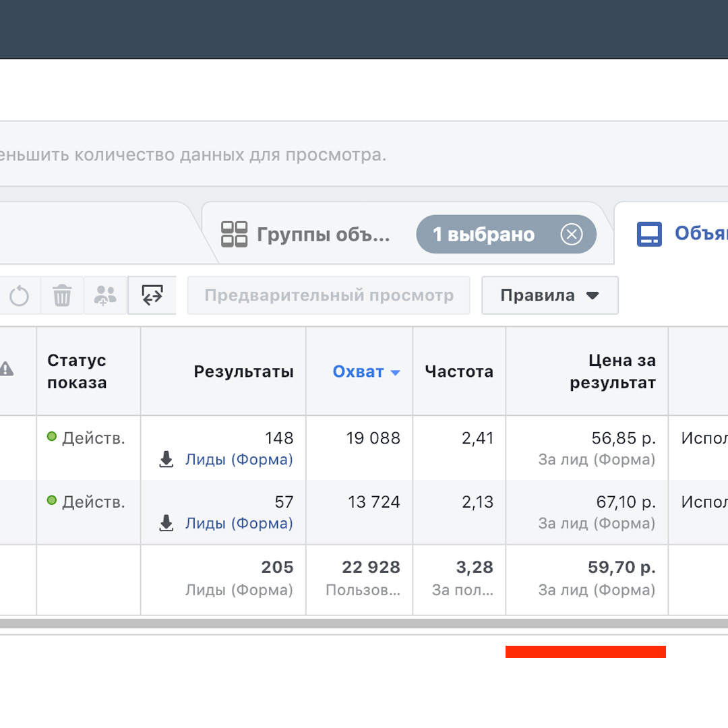This screenshot has width=728, height=728.
Task: Click the 19 088 reach value
Action: pyautogui.click(x=373, y=438)
